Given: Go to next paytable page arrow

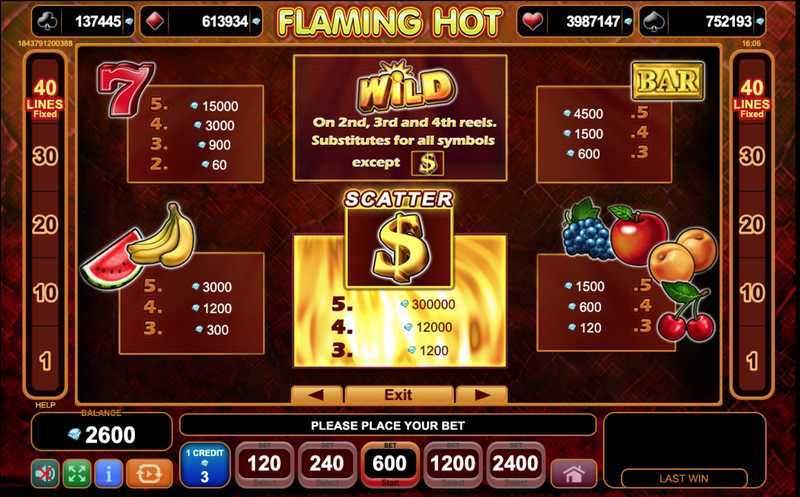Looking at the screenshot, I should [x=482, y=394].
